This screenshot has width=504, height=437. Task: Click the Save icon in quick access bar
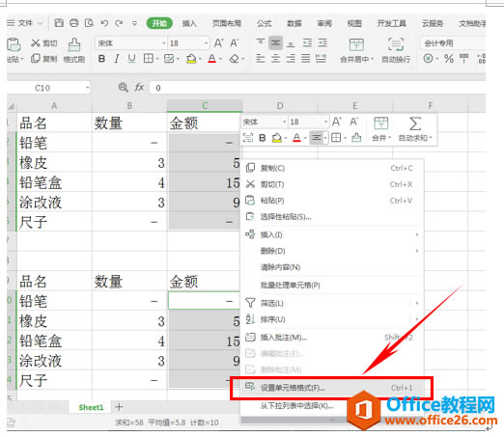(x=59, y=23)
